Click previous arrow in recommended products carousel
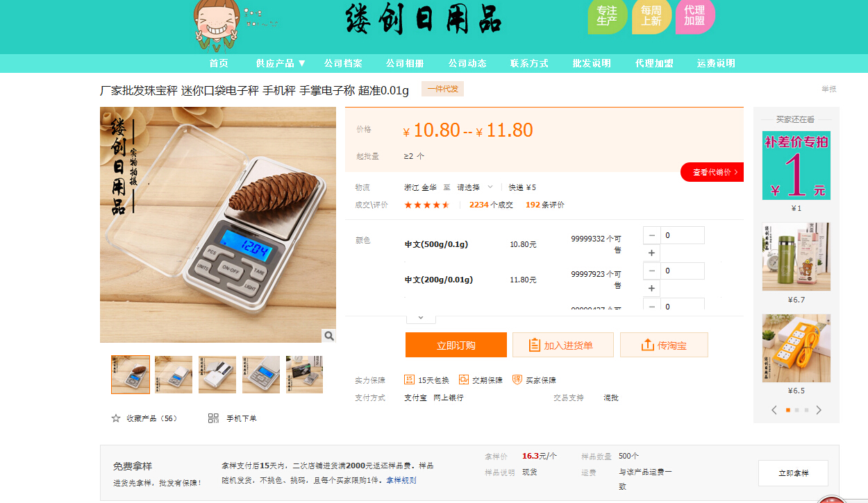The width and height of the screenshot is (868, 503). 774,410
